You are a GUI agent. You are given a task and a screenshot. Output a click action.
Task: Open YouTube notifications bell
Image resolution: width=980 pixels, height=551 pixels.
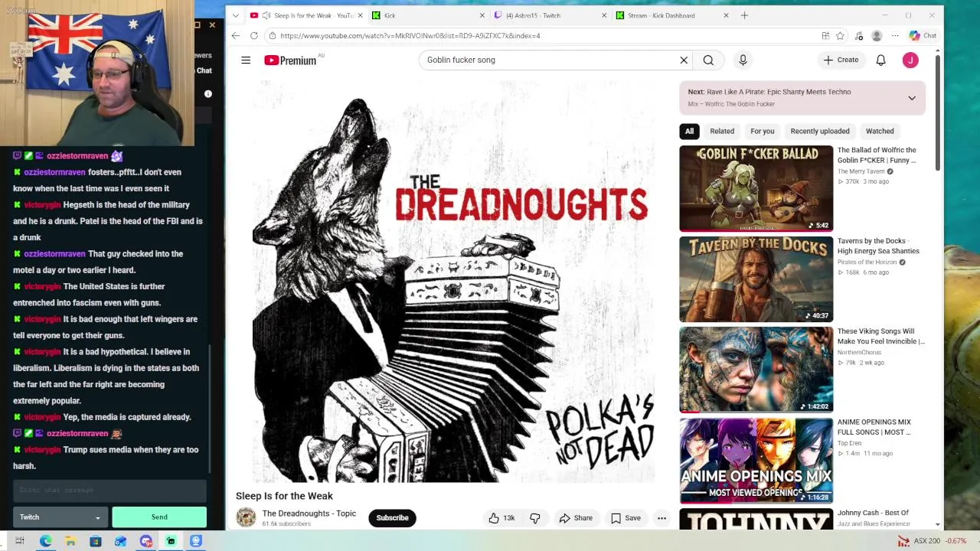880,60
